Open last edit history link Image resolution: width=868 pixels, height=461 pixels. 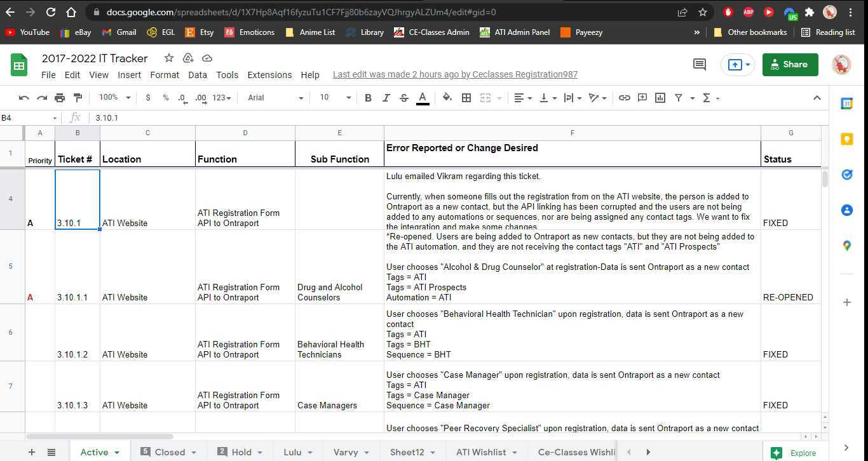click(x=455, y=75)
